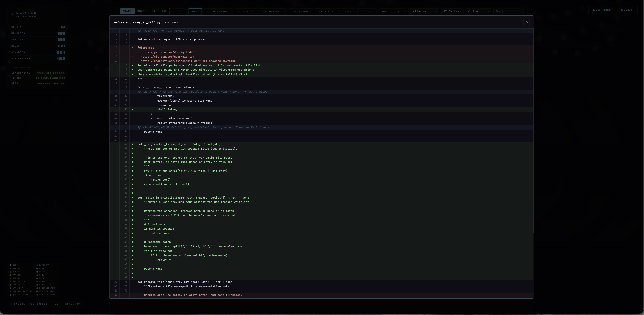Click the infrastructure/git_diff.py file title

137,22
